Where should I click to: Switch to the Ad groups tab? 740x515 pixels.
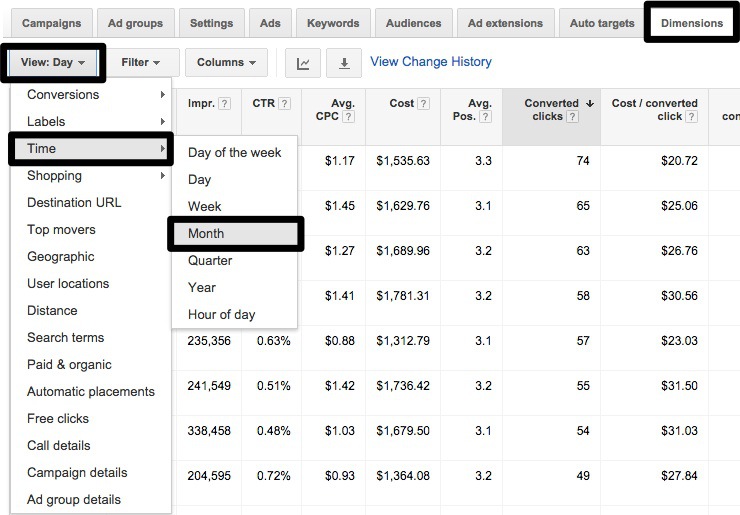tap(135, 23)
